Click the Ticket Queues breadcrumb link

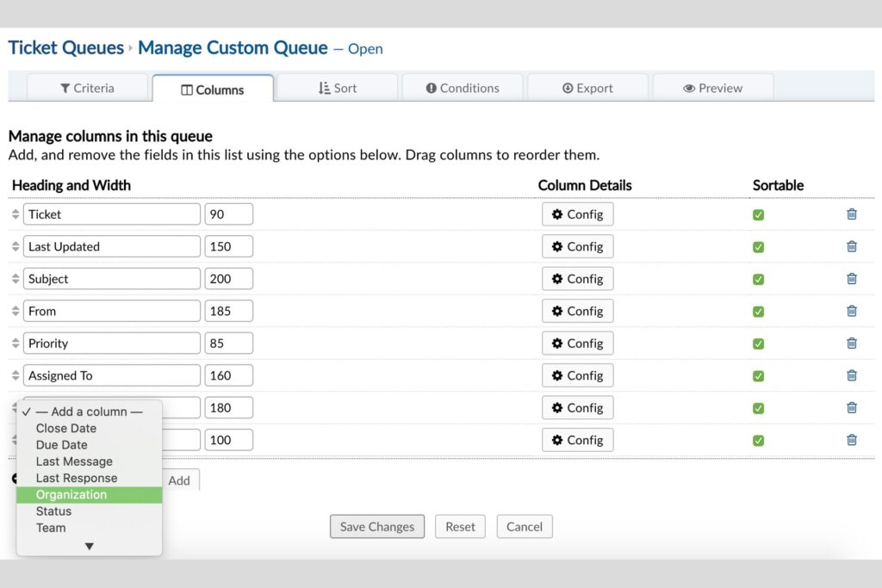pyautogui.click(x=66, y=47)
